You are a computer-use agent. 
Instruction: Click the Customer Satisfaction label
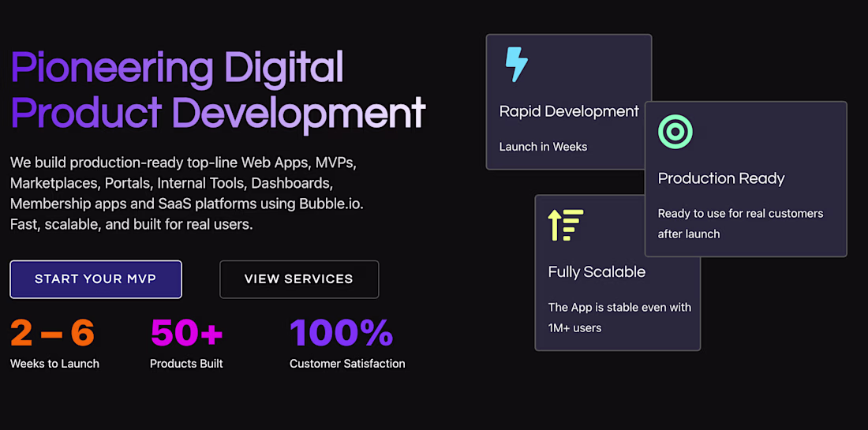click(348, 365)
